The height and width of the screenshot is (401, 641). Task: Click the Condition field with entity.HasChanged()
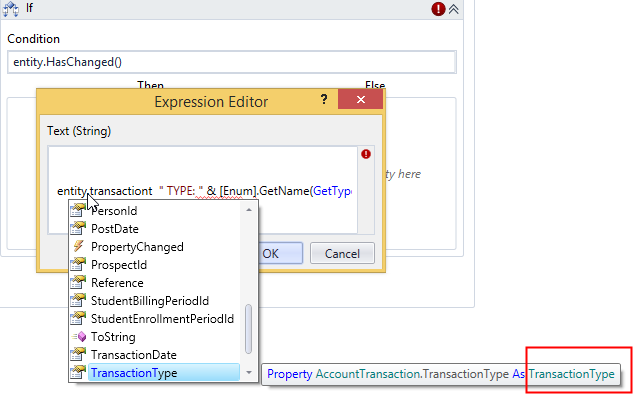231,62
